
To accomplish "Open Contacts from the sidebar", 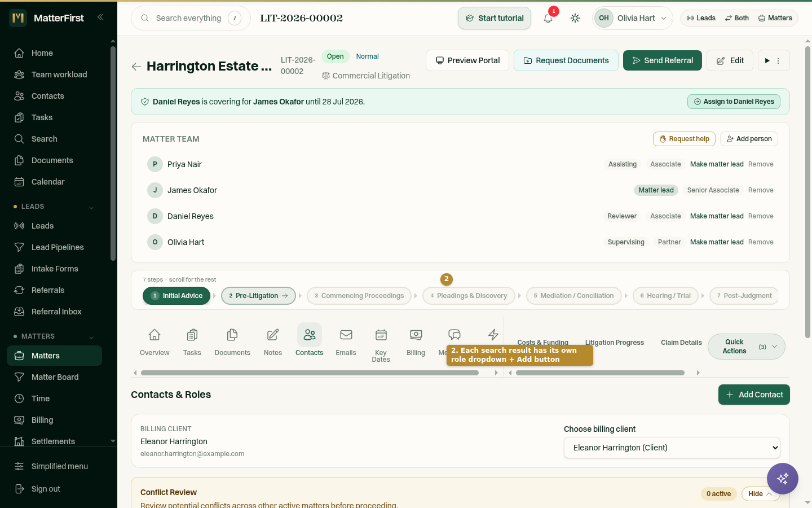I will (55, 96).
